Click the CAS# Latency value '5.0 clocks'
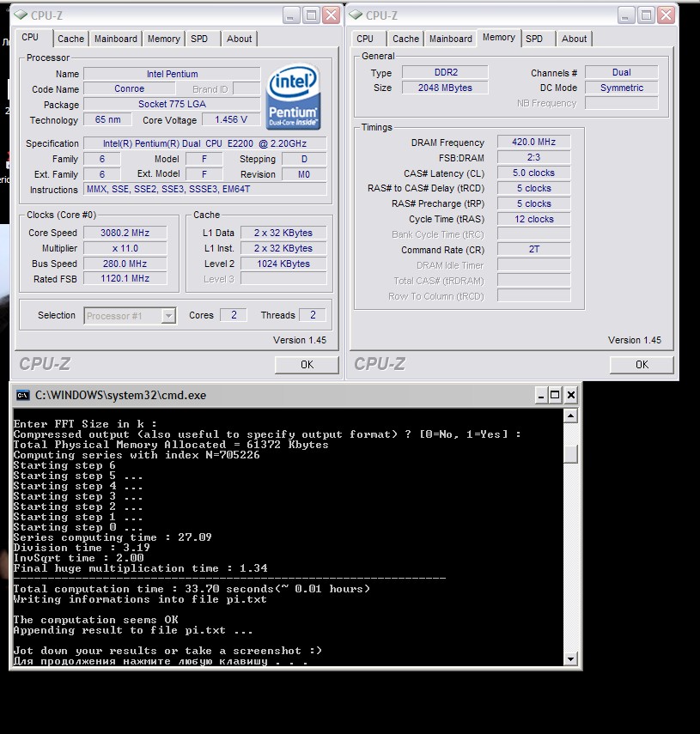700x734 pixels. click(x=533, y=173)
